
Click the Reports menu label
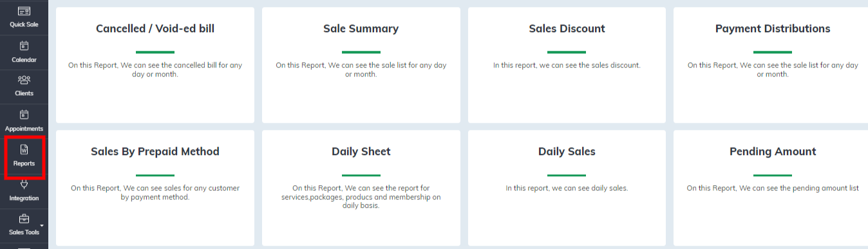24,163
